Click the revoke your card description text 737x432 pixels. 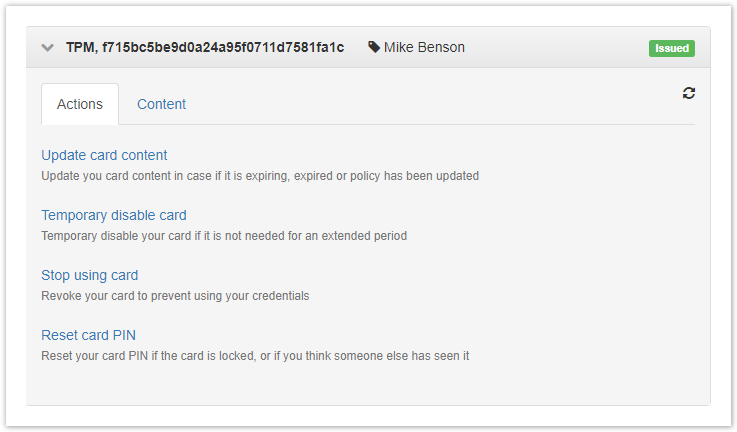[175, 296]
